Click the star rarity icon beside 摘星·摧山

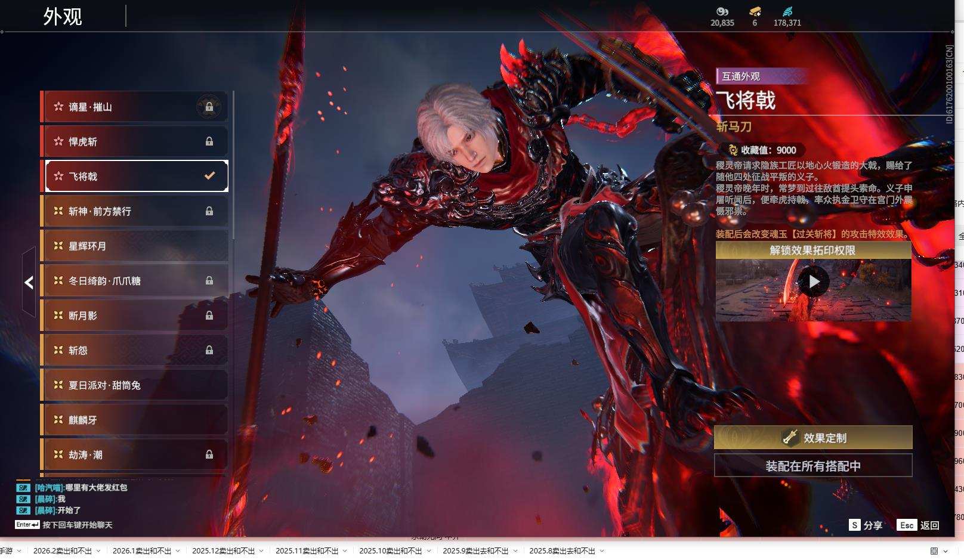point(58,107)
